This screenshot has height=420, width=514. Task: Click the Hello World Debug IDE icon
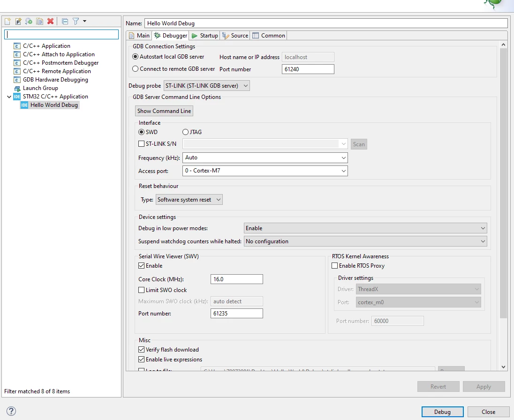tap(24, 105)
